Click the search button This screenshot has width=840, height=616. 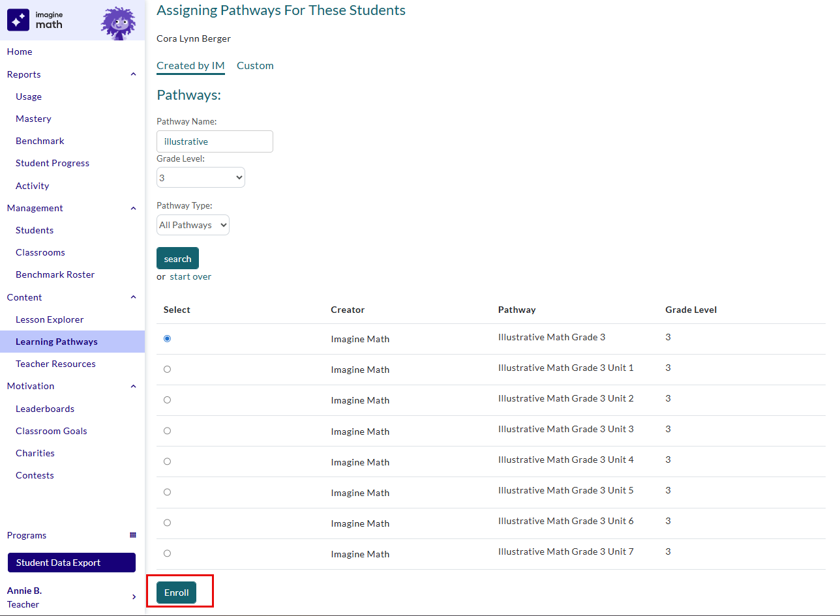(177, 259)
